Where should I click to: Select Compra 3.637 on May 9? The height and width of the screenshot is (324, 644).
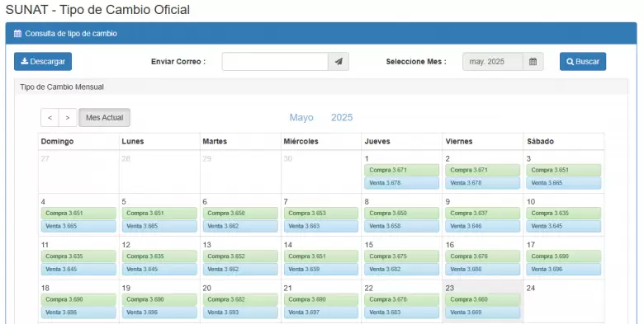click(x=483, y=214)
